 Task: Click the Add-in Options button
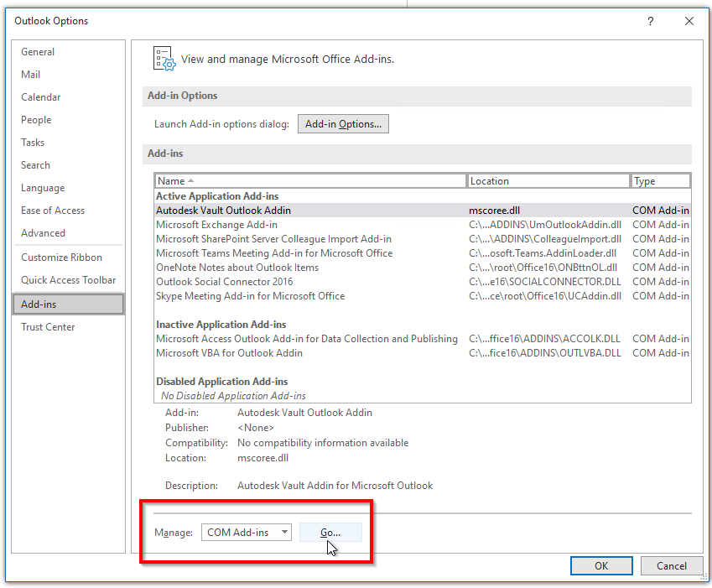343,124
